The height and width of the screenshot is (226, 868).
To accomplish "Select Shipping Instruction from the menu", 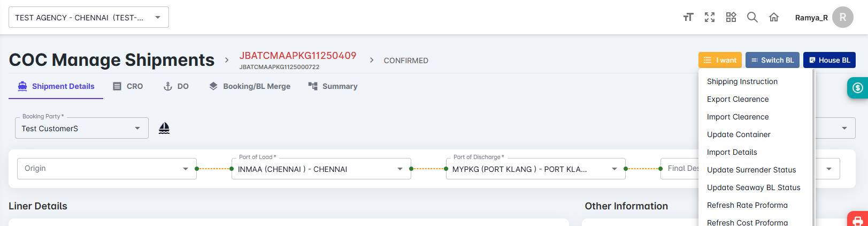I will pyautogui.click(x=742, y=81).
